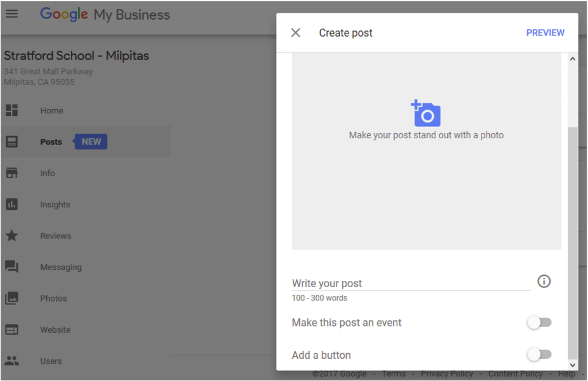
Task: Click the Insights bar chart icon
Action: tap(11, 204)
